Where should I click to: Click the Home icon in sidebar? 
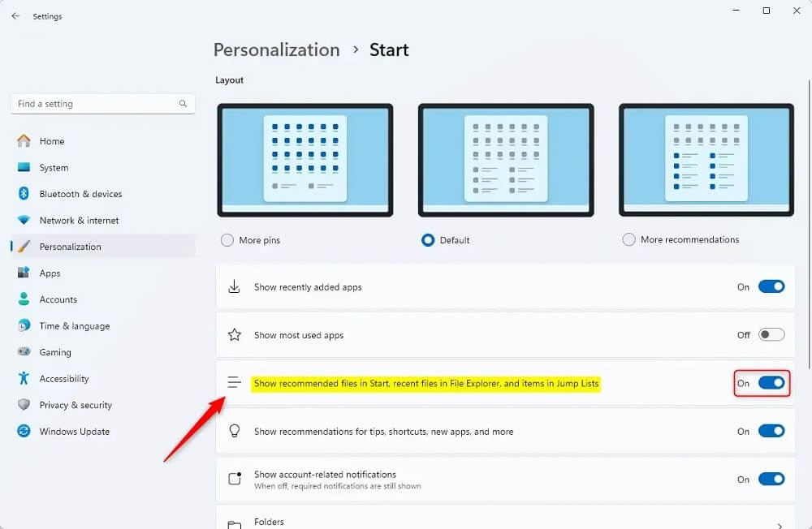24,141
